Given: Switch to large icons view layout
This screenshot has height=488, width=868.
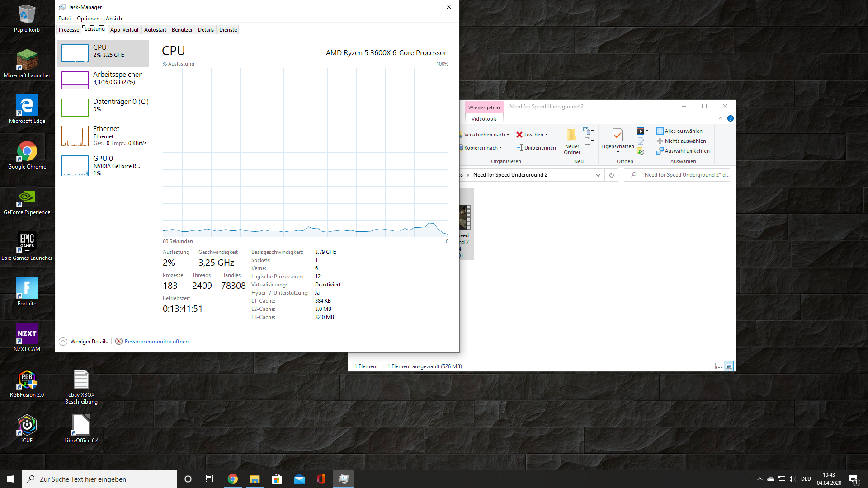Looking at the screenshot, I should pyautogui.click(x=729, y=366).
